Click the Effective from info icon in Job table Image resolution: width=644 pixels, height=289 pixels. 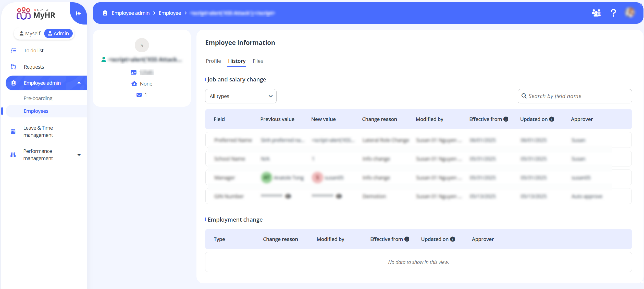click(x=506, y=119)
